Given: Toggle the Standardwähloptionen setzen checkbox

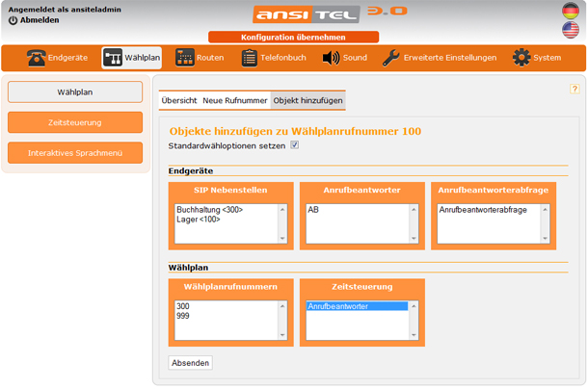Looking at the screenshot, I should [x=295, y=145].
